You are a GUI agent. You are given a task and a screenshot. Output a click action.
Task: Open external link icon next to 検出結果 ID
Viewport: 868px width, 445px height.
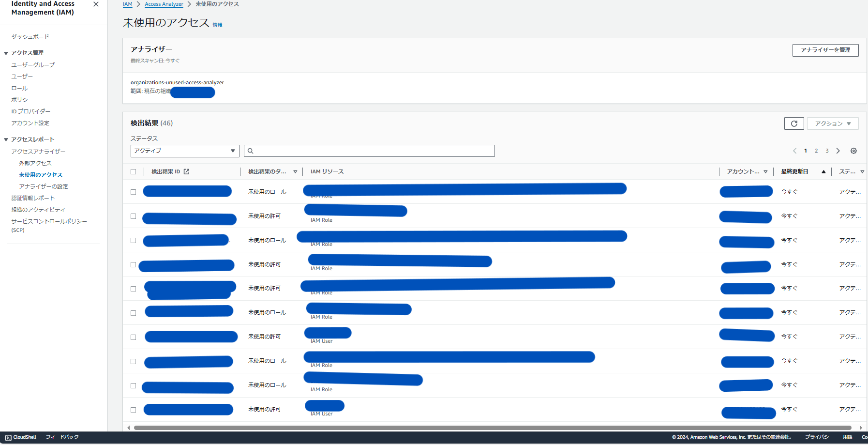point(186,171)
